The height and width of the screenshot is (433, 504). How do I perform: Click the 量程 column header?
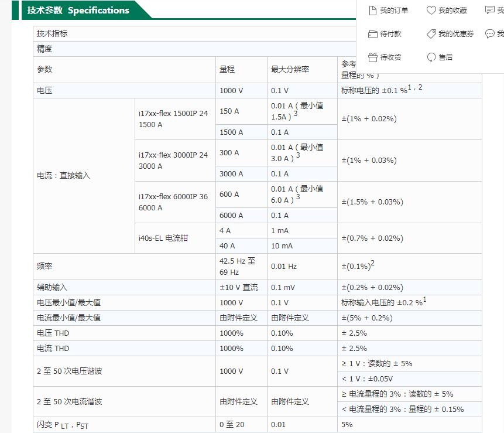227,69
